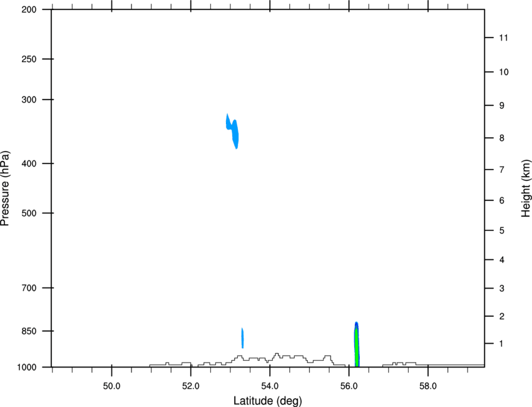
Task: Click the 56.0 latitude tick label
Action: point(349,386)
